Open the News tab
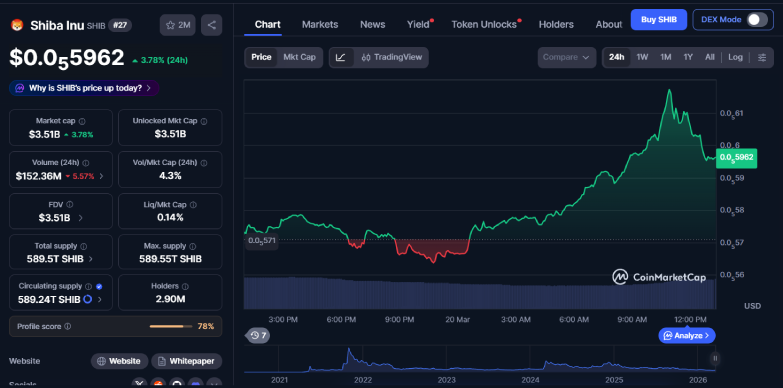Screen dimensions: 783x388 click(373, 24)
